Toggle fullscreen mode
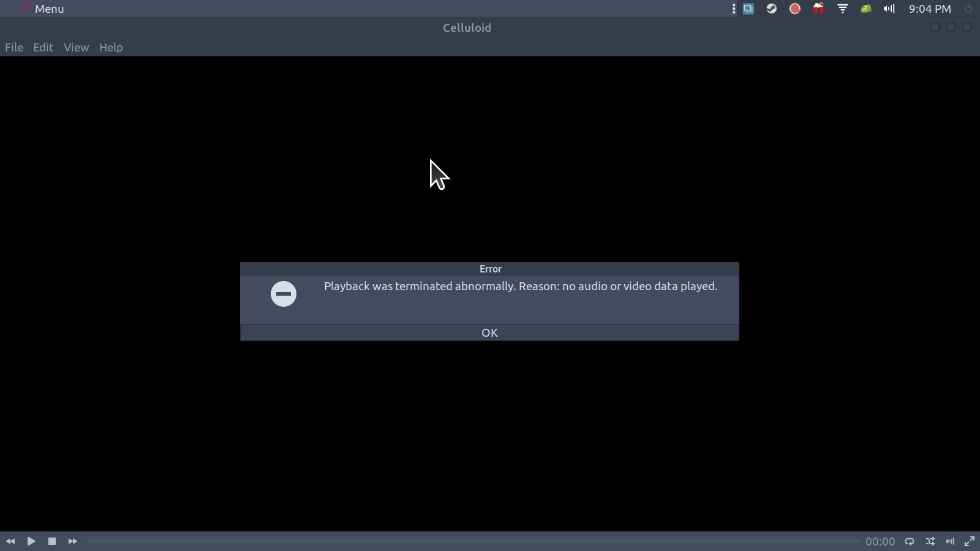The image size is (980, 551). (x=970, y=541)
